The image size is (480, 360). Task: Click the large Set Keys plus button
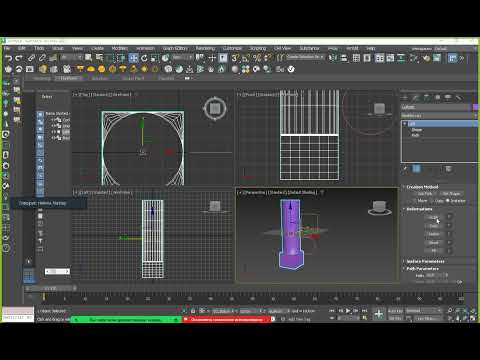click(x=379, y=314)
